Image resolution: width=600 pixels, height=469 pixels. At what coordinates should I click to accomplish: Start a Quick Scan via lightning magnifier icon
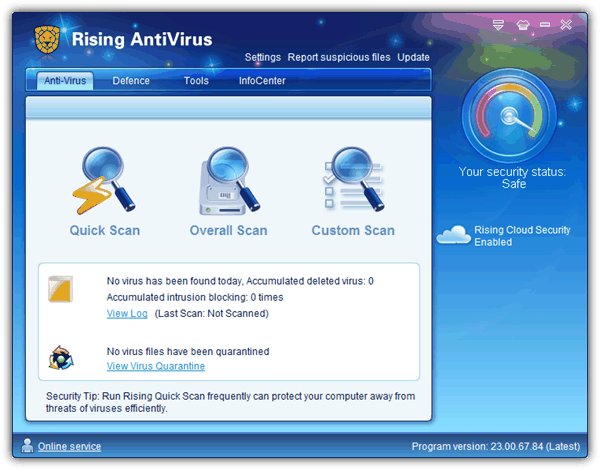pyautogui.click(x=103, y=180)
